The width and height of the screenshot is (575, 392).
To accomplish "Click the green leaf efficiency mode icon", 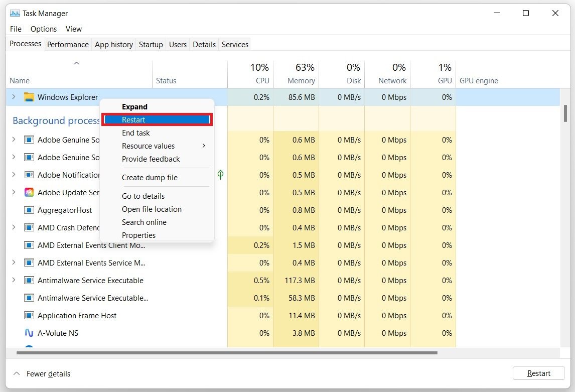I will (x=220, y=175).
